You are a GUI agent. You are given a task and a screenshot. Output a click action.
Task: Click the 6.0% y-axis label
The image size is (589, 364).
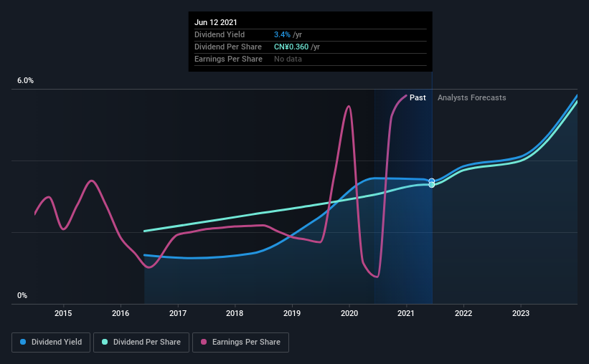25,81
